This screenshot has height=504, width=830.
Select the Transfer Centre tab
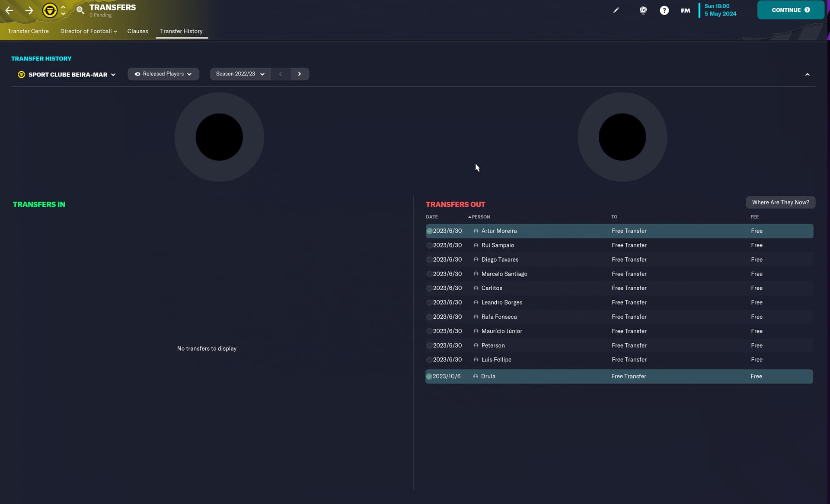28,32
